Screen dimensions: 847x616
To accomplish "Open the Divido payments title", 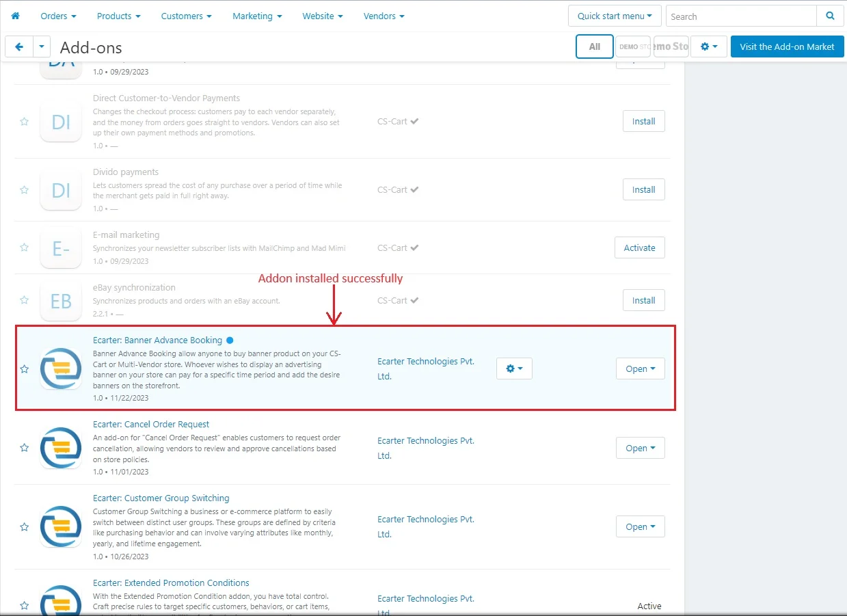I will (126, 172).
